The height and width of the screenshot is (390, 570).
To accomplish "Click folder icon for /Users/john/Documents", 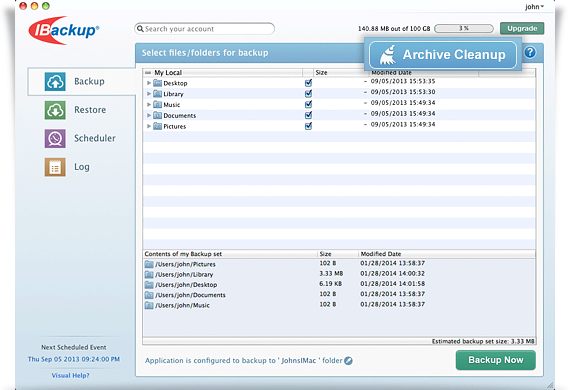I will pos(149,295).
